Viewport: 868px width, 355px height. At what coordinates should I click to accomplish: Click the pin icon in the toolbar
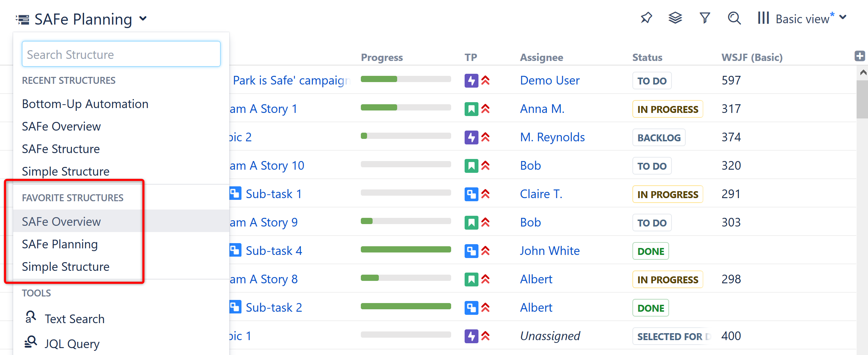tap(646, 18)
